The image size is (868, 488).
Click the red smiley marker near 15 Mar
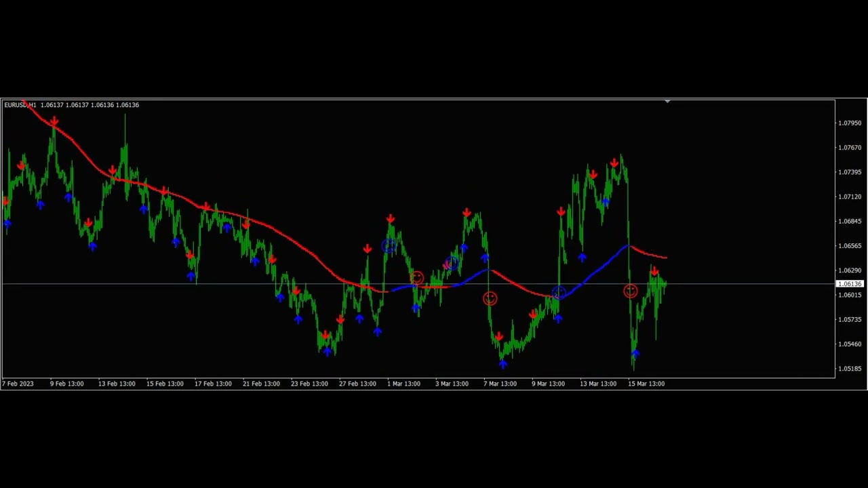(x=631, y=291)
